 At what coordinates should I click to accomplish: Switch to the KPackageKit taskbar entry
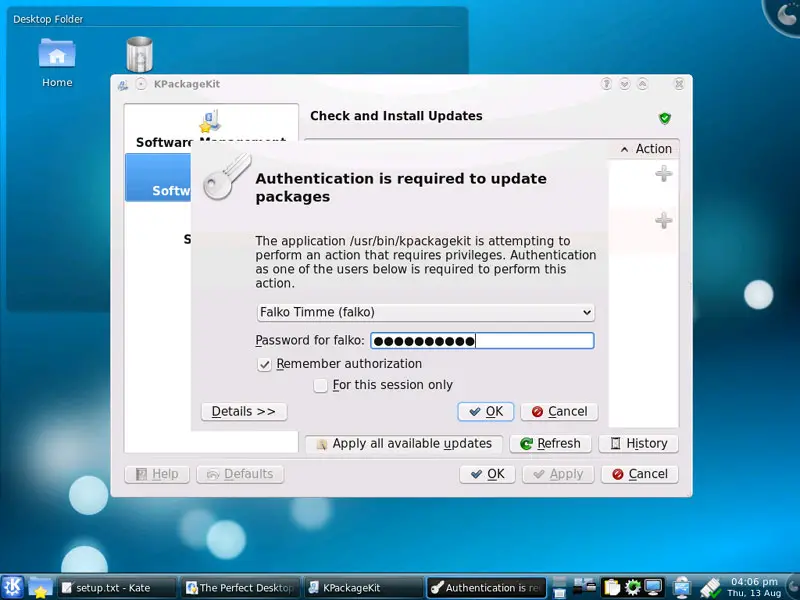coord(364,588)
